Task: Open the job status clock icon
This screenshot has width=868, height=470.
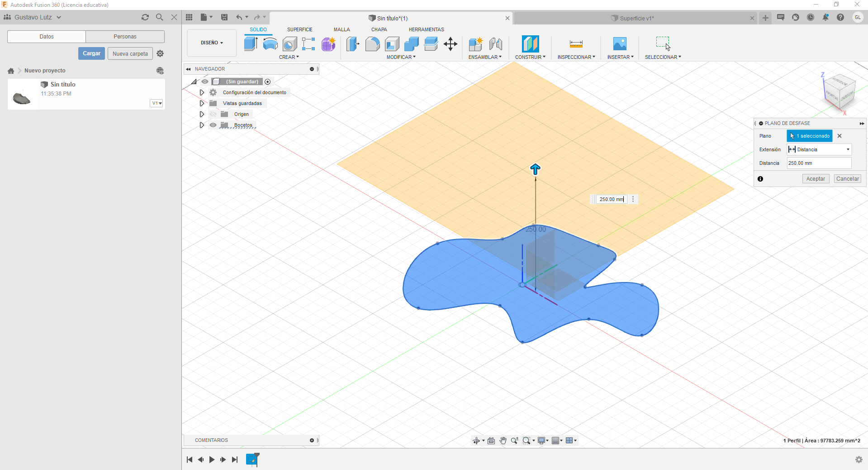Action: 811,17
